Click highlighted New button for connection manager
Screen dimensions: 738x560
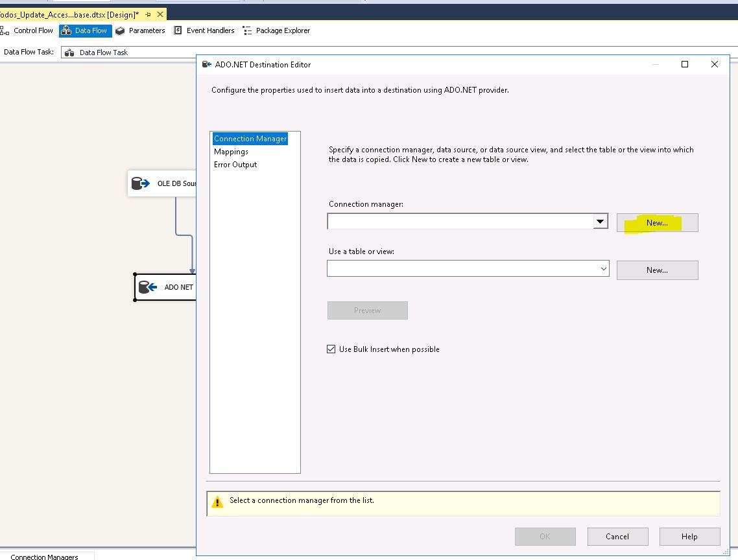pos(657,223)
